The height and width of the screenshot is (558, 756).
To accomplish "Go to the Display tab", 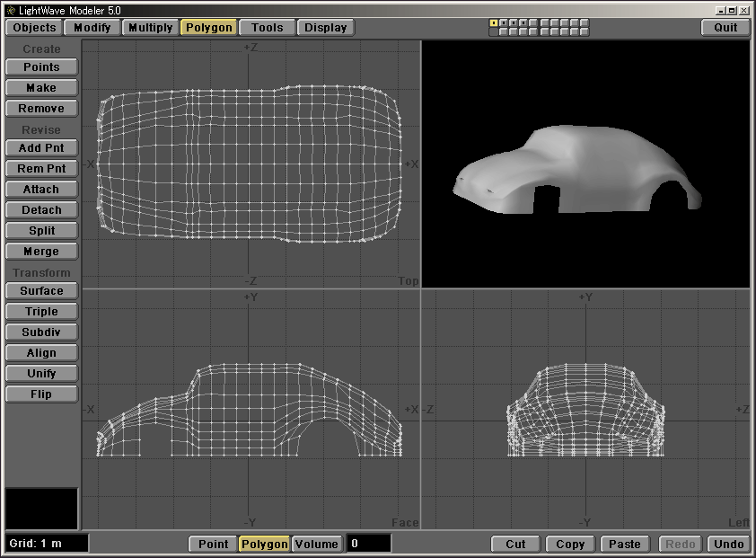I will pos(325,27).
